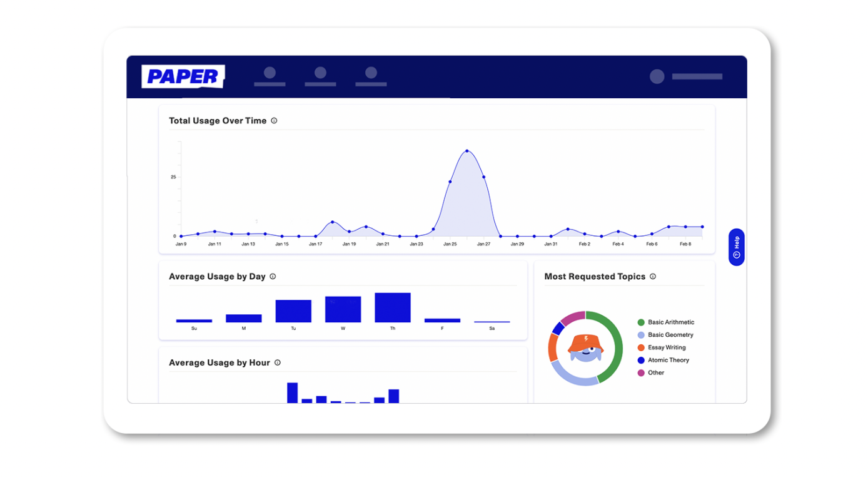
Task: Open the first navigation item in header
Action: point(270,76)
